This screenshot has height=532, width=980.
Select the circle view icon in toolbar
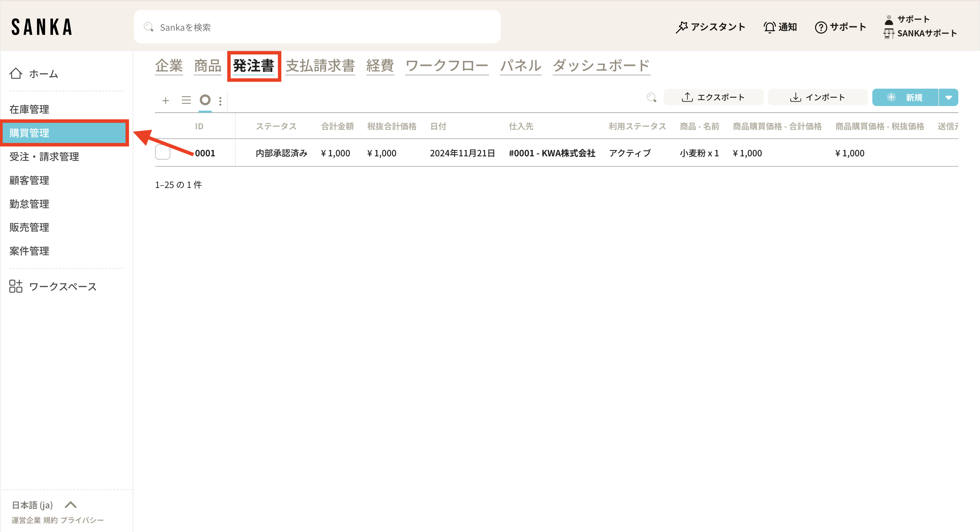click(x=205, y=100)
